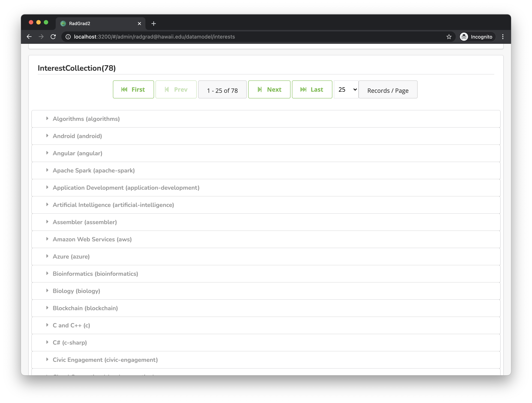
Task: Expand the Artificial Intelligence entry
Action: (x=266, y=205)
